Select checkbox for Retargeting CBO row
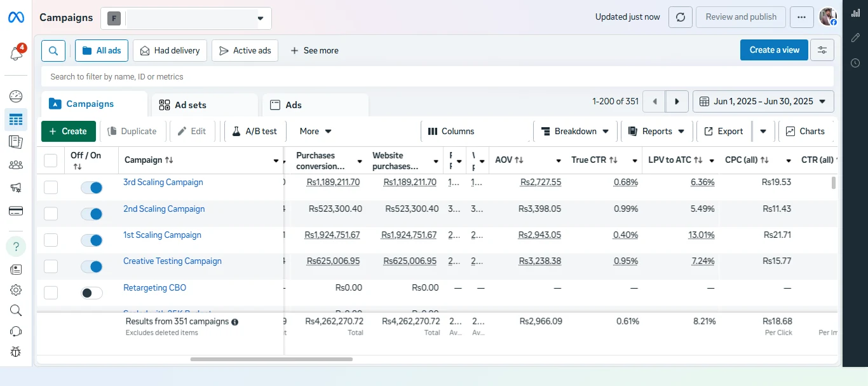 [x=50, y=293]
